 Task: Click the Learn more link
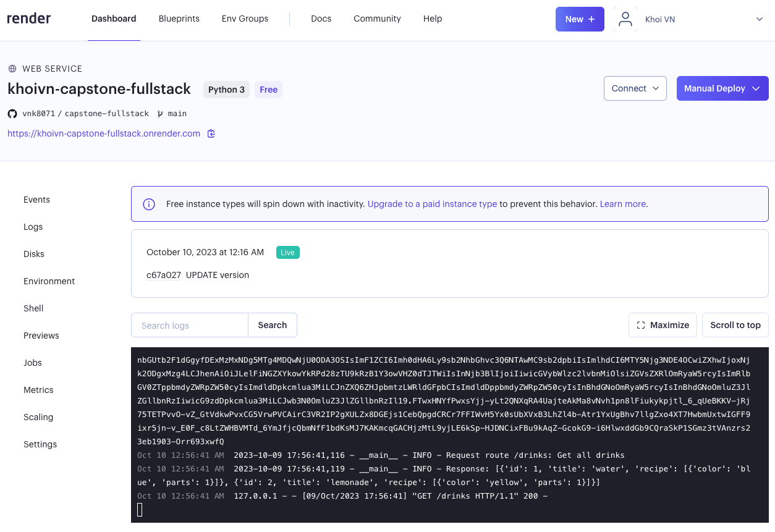622,204
